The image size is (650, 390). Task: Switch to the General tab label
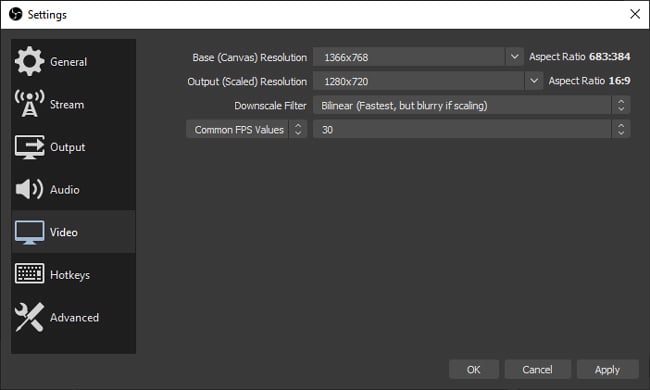coord(68,62)
